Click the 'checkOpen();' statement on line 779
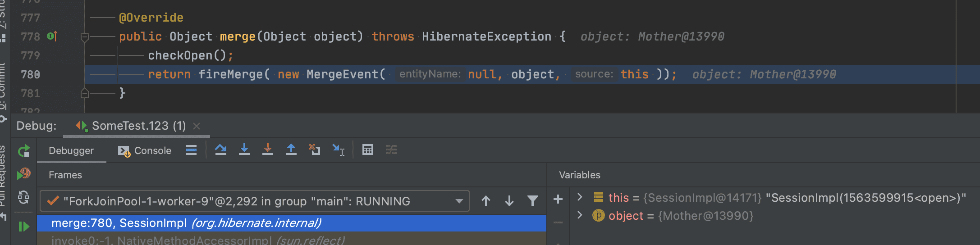 pyautogui.click(x=191, y=55)
